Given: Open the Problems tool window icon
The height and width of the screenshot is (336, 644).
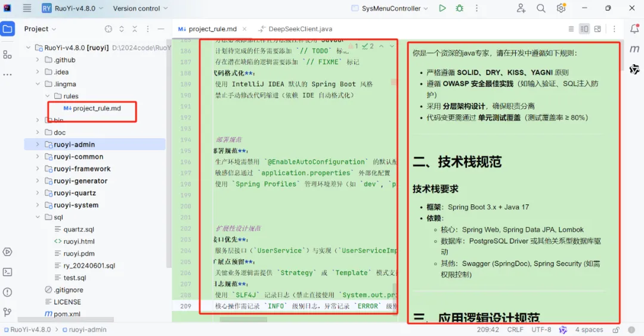Looking at the screenshot, I should coord(7,292).
